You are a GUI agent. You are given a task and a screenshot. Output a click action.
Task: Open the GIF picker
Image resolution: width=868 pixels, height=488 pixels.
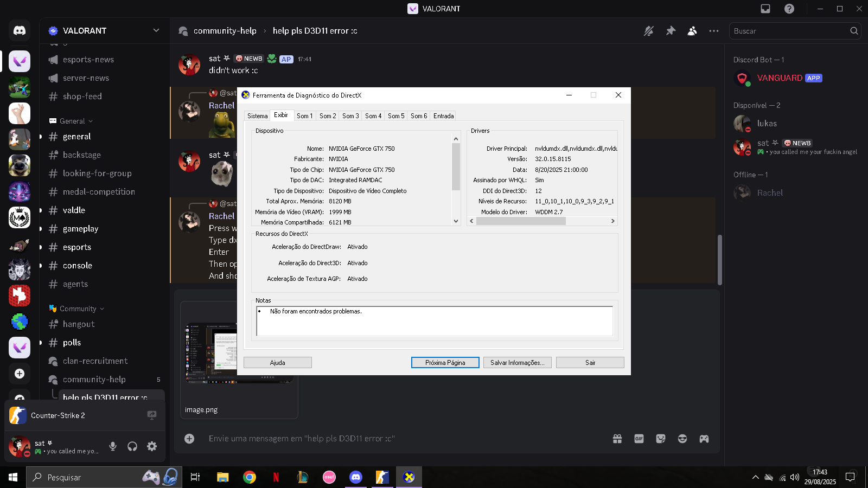pyautogui.click(x=639, y=439)
